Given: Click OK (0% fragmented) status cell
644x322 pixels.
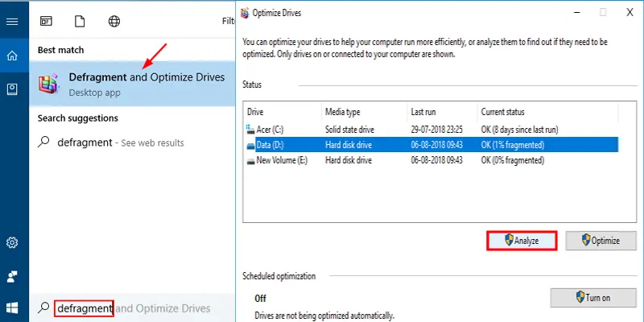Looking at the screenshot, I should click(513, 160).
